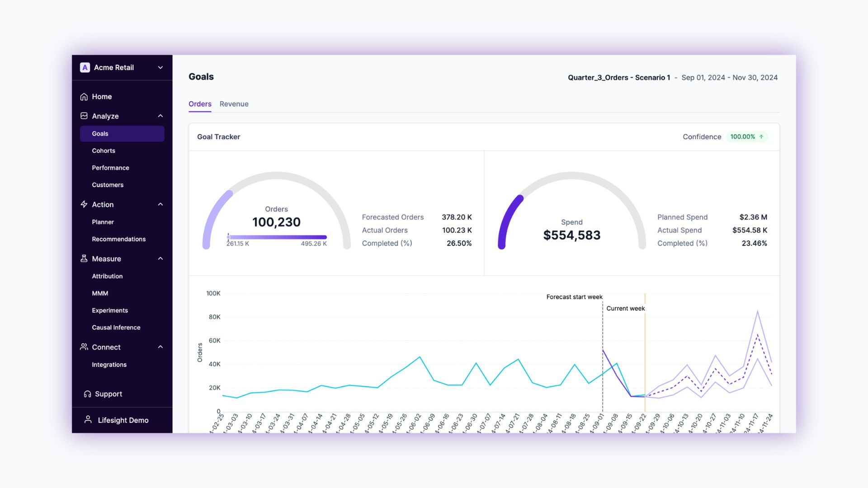Switch to the Revenue tab
The height and width of the screenshot is (488, 868).
(x=234, y=104)
